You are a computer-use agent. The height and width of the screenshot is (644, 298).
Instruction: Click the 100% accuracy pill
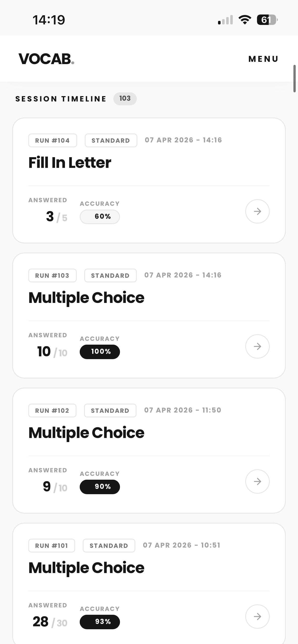(x=100, y=352)
